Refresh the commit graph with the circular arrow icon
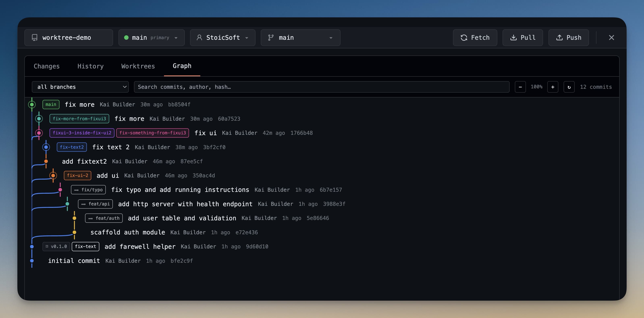644x318 pixels. 569,87
